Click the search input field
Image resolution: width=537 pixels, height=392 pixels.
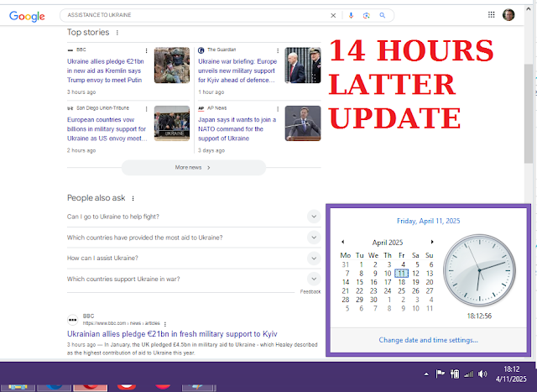tap(196, 15)
